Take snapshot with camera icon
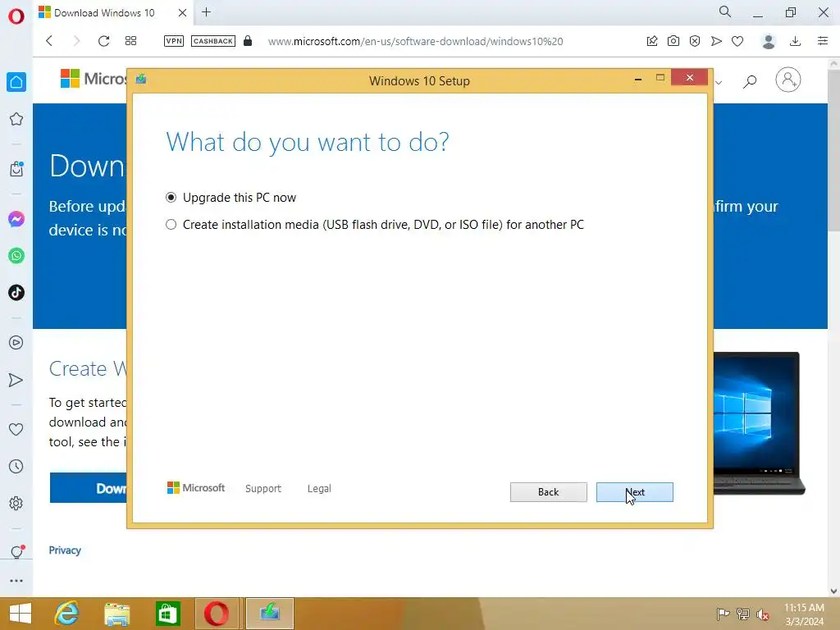840x630 pixels. [673, 41]
